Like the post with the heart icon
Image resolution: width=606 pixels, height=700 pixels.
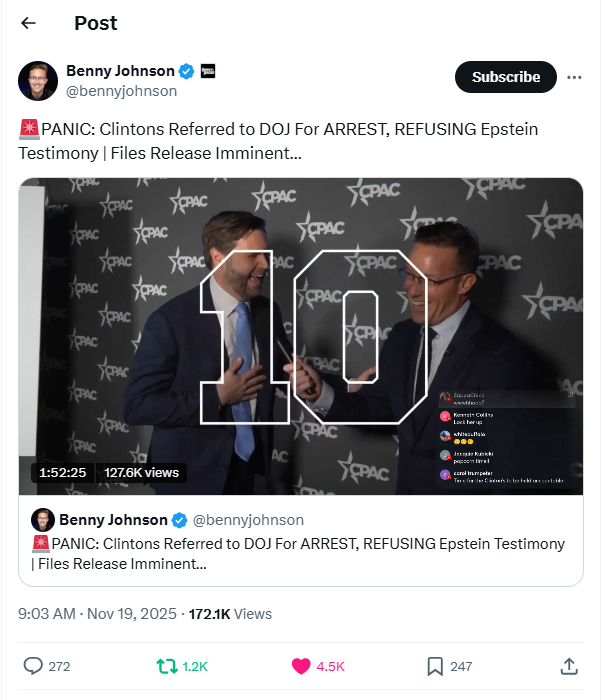click(301, 666)
